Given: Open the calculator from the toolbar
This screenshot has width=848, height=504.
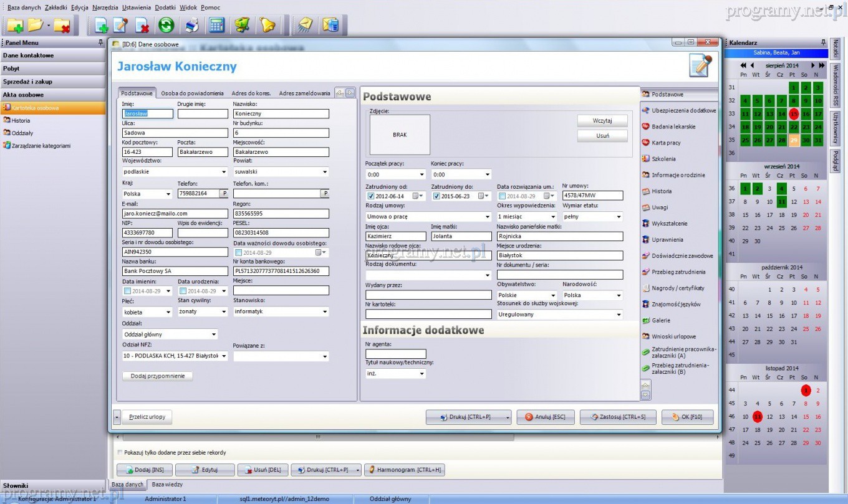Looking at the screenshot, I should click(x=216, y=26).
